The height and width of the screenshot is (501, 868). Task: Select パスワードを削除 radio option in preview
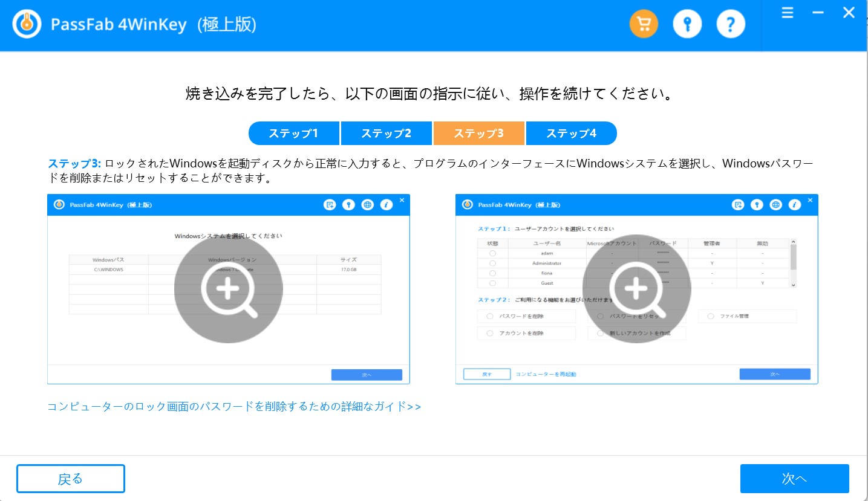coord(490,316)
